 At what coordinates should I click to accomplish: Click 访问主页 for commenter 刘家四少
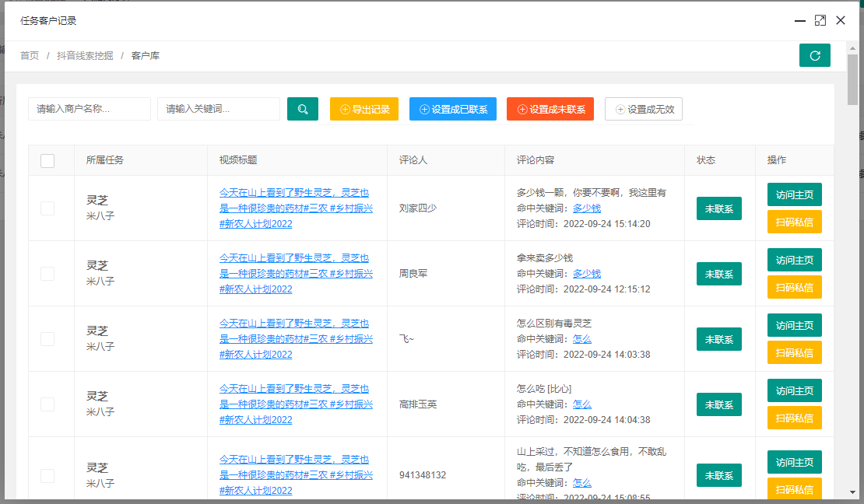pyautogui.click(x=794, y=194)
